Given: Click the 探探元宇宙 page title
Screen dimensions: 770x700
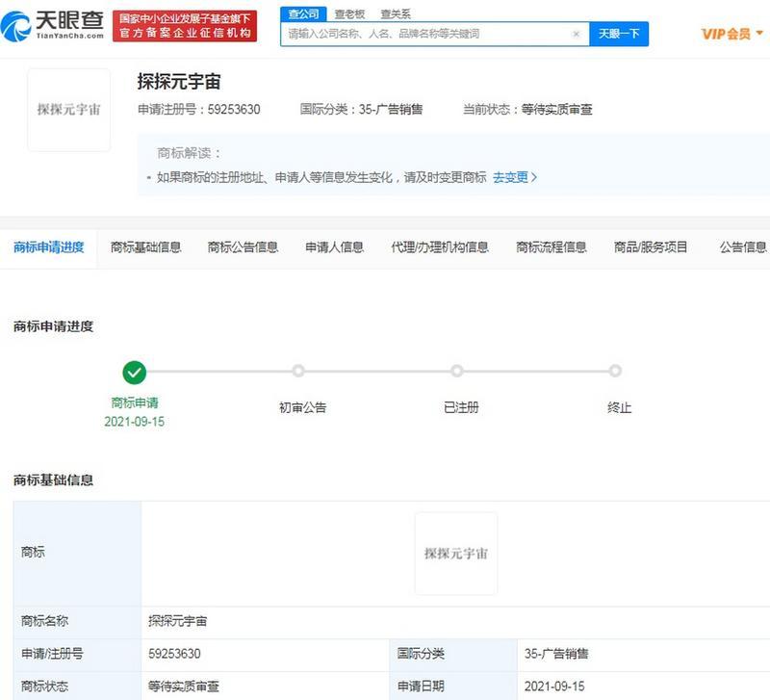Looking at the screenshot, I should click(179, 82).
